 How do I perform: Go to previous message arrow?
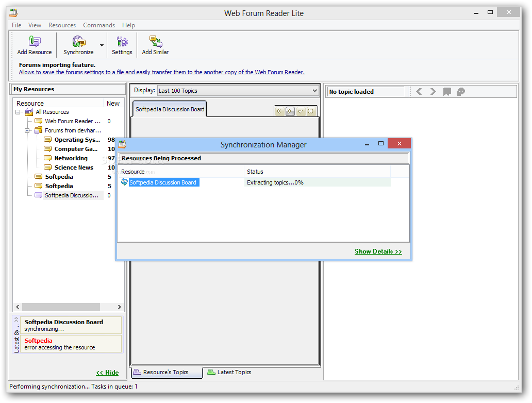tap(419, 92)
